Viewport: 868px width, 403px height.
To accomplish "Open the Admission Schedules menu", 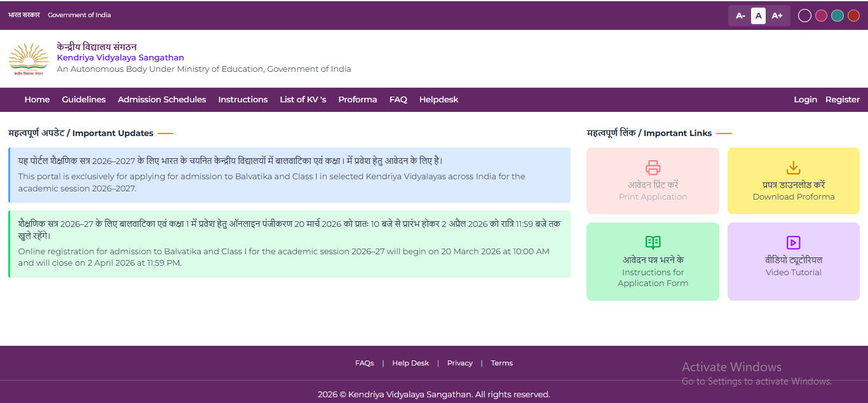I will [161, 99].
